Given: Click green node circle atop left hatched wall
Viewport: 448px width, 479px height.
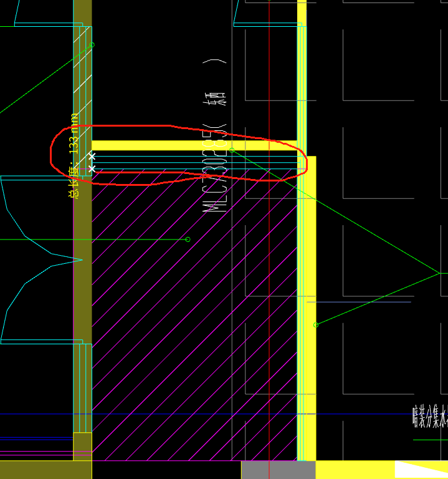Looking at the screenshot, I should point(92,45).
